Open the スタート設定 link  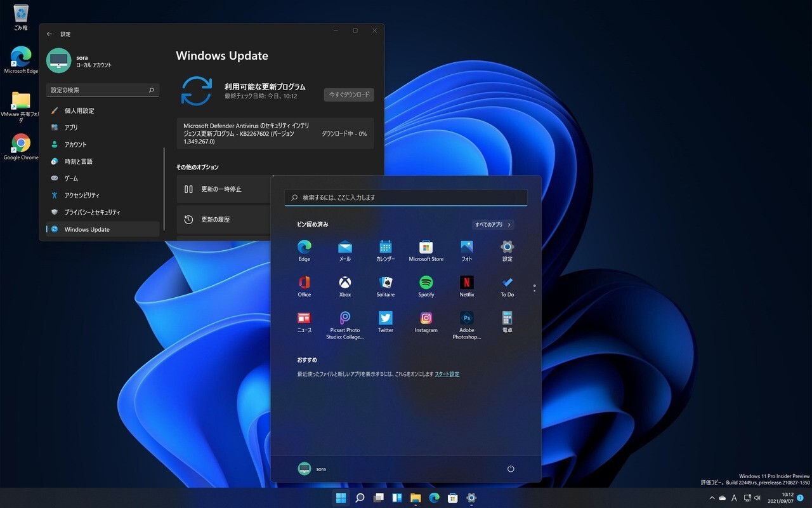point(447,374)
